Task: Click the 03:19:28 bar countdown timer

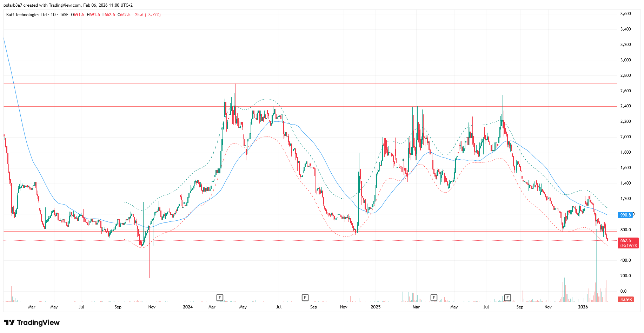Action: [x=628, y=246]
